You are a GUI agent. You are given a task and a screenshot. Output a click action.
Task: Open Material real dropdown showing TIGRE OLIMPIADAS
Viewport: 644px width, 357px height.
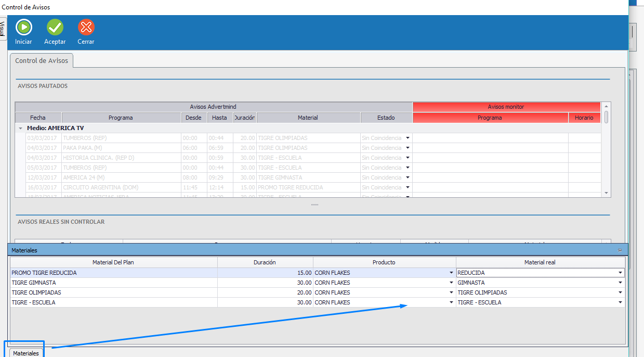click(620, 292)
